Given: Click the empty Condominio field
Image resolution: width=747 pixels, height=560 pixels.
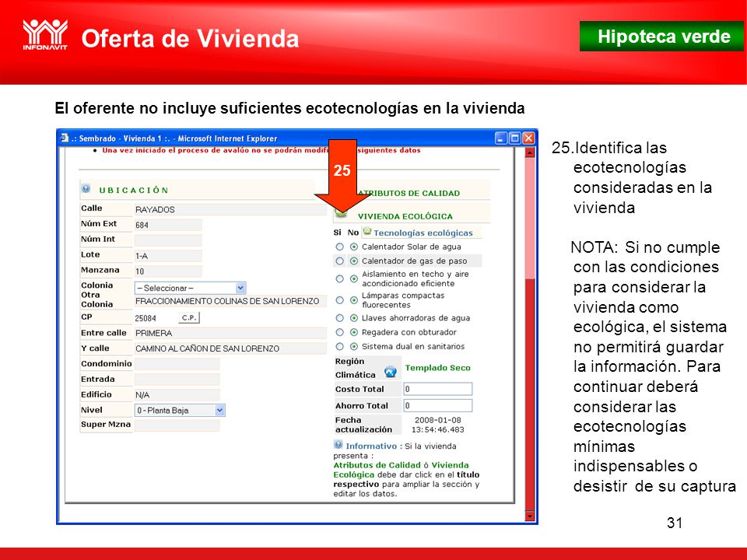Looking at the screenshot, I should (x=177, y=364).
